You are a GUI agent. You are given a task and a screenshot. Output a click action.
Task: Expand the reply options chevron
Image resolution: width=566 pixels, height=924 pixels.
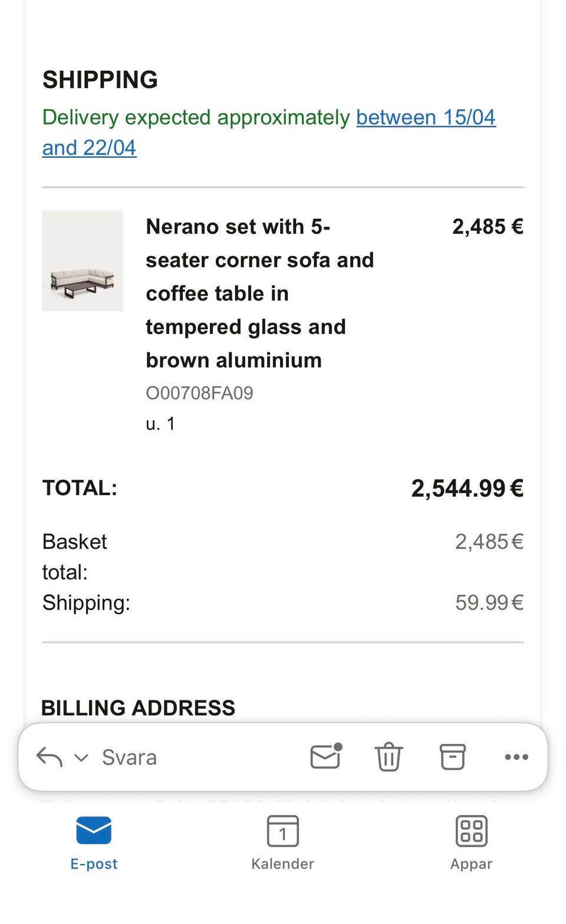pos(81,758)
